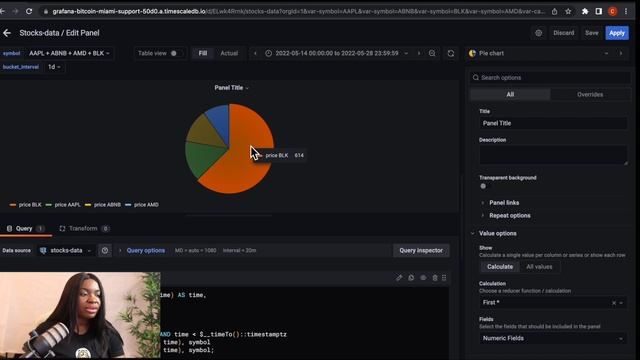Open the time range picker dropdown
Screen dimensions: 640x360
click(x=336, y=53)
